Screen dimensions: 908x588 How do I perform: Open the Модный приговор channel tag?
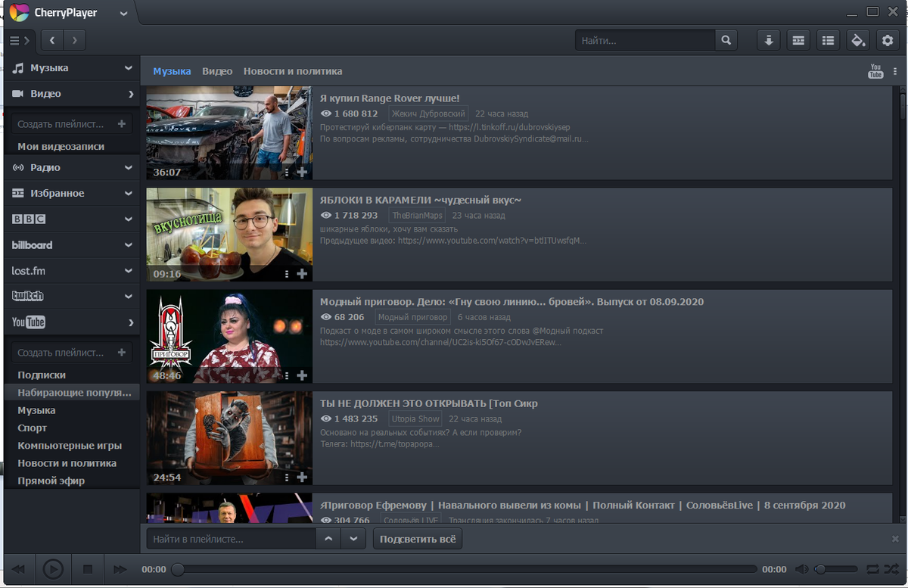[x=412, y=317]
